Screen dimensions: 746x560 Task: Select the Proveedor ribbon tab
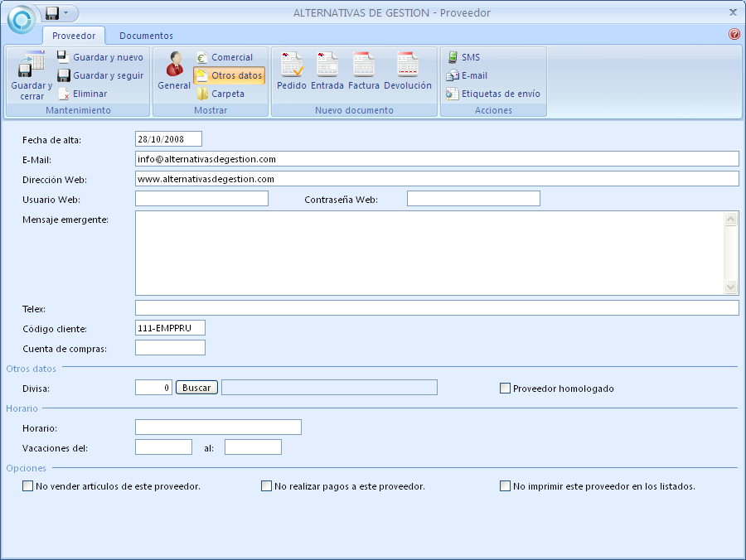click(74, 36)
